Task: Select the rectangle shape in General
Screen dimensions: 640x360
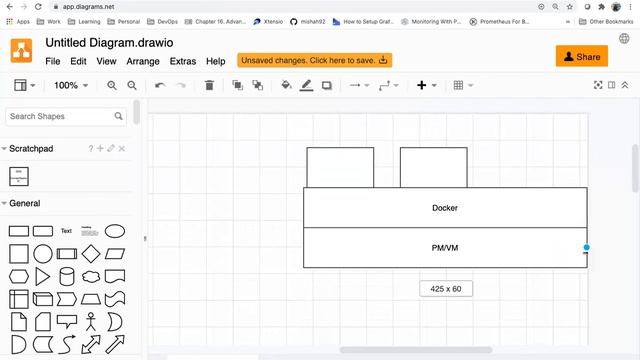Action: [x=19, y=231]
